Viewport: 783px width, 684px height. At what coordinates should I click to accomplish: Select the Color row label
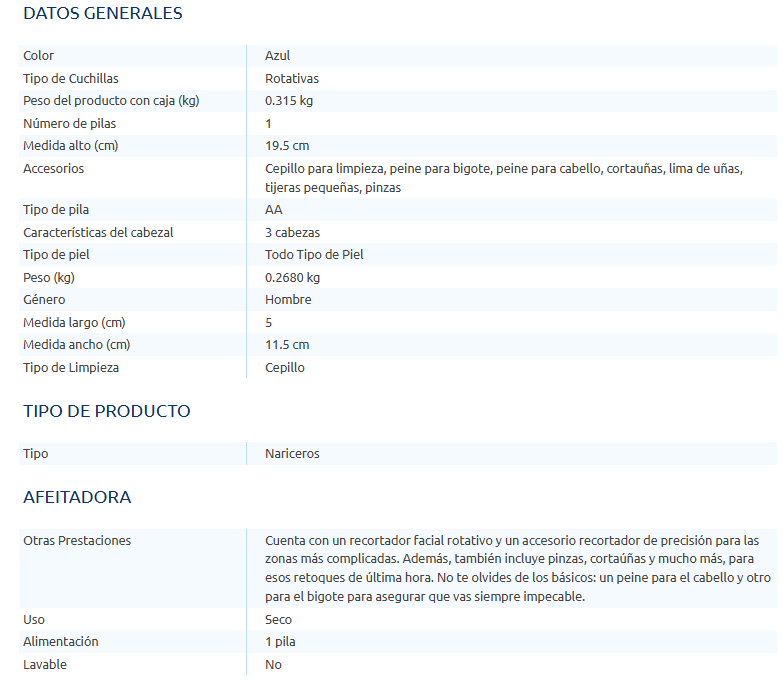click(x=39, y=56)
